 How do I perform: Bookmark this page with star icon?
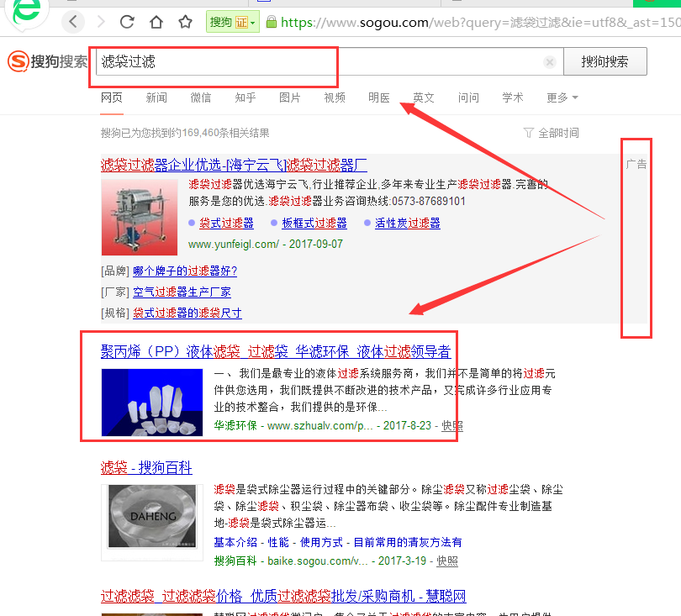(181, 22)
